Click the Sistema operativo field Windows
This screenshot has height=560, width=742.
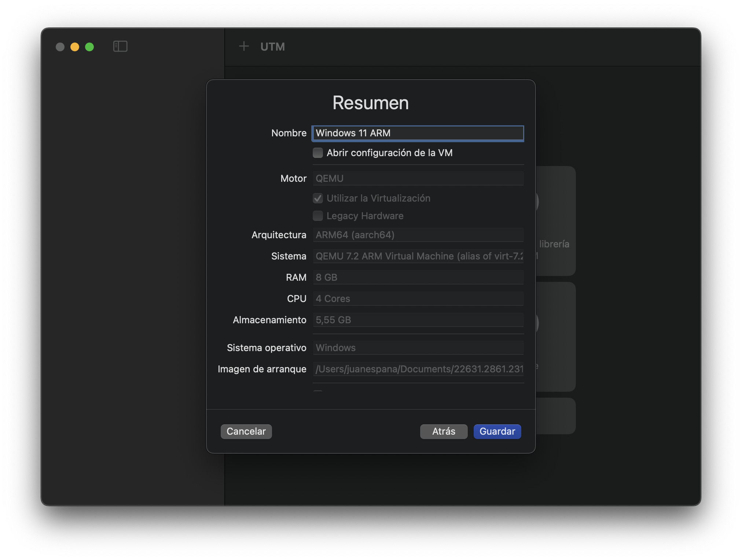[x=418, y=348]
